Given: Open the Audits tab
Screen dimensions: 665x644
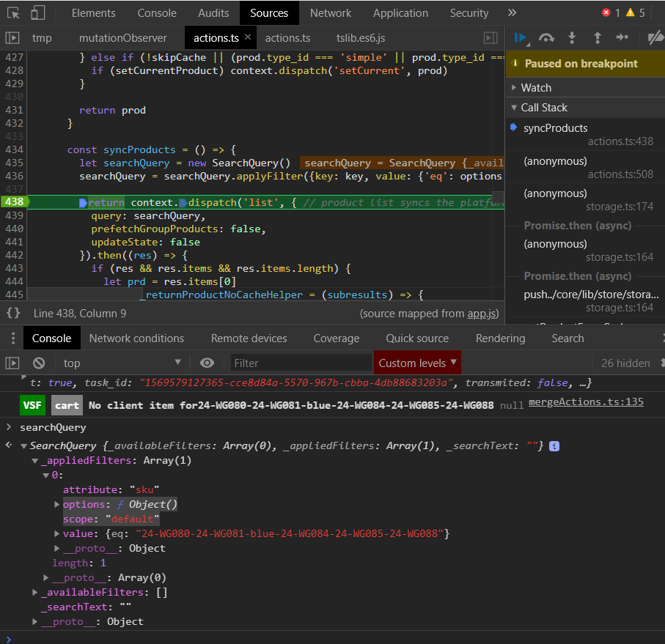Looking at the screenshot, I should [x=213, y=13].
